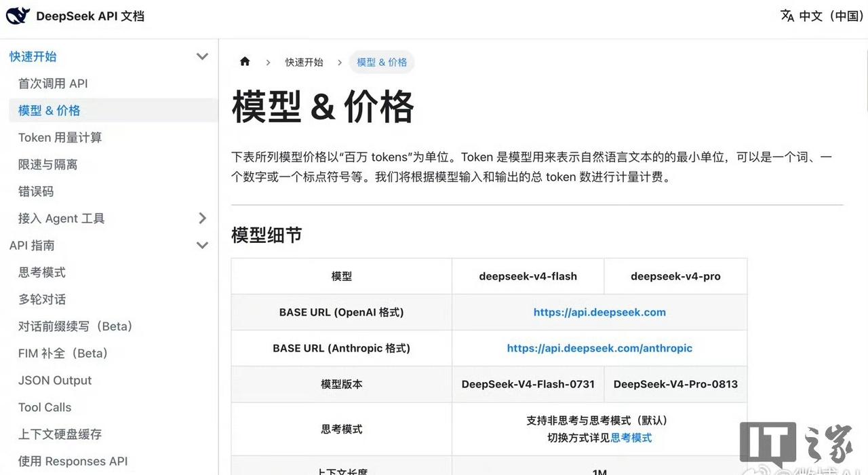Viewport: 868px width, 475px height.
Task: Click the home icon in breadcrumb
Action: tap(245, 62)
